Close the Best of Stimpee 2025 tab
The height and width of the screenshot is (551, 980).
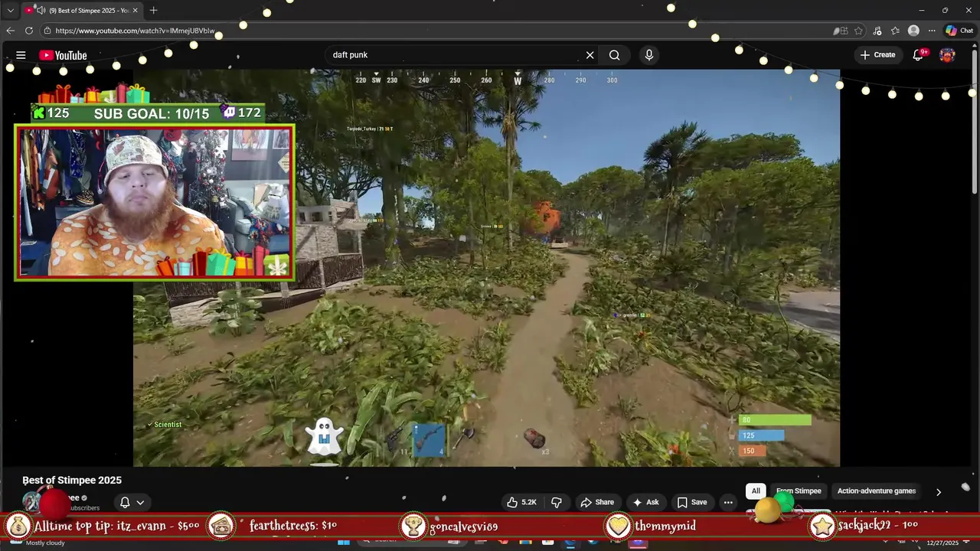tap(135, 10)
